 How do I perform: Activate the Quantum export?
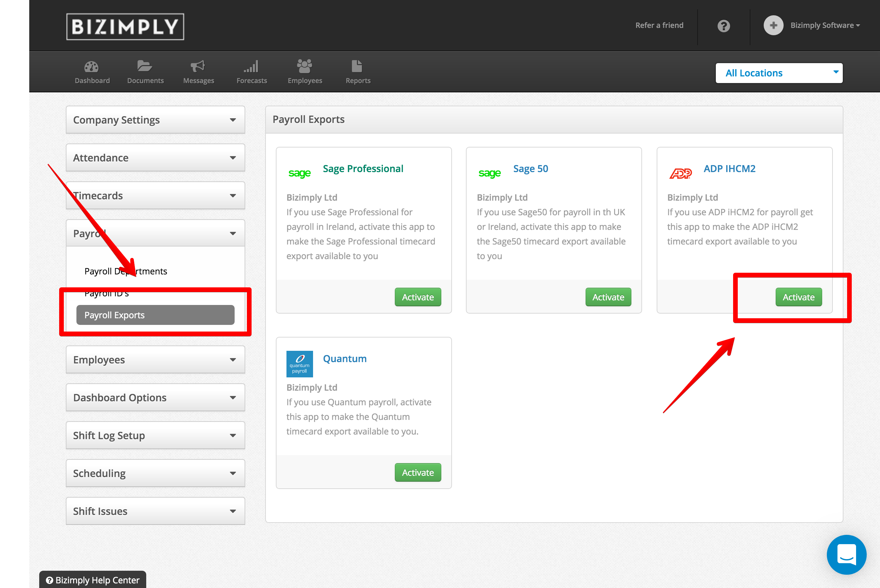tap(417, 472)
